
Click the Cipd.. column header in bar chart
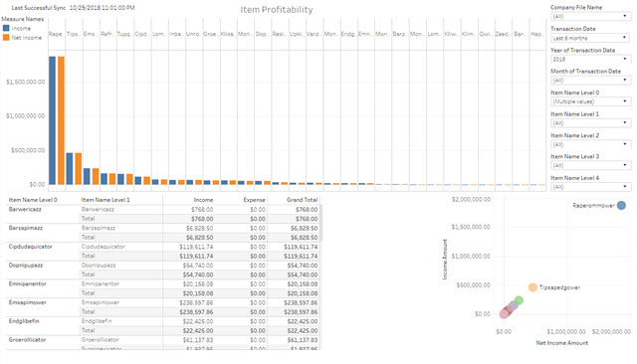tap(141, 34)
